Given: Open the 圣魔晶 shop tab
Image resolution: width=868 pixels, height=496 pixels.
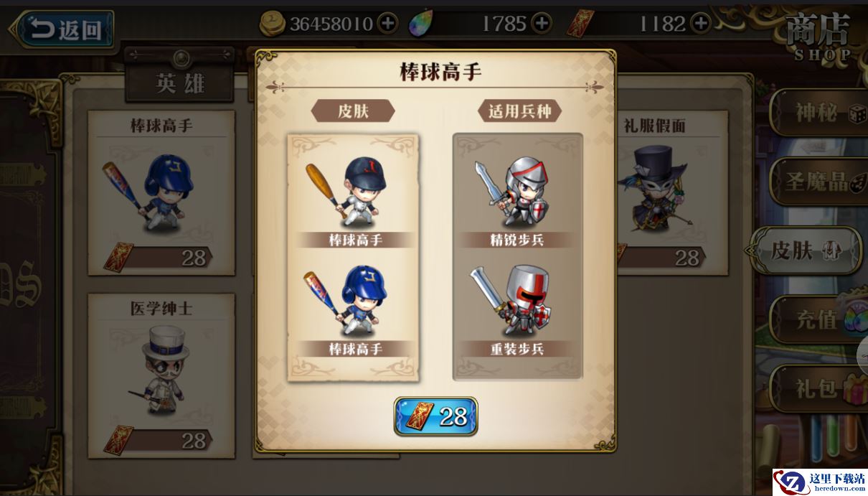Looking at the screenshot, I should [x=818, y=182].
